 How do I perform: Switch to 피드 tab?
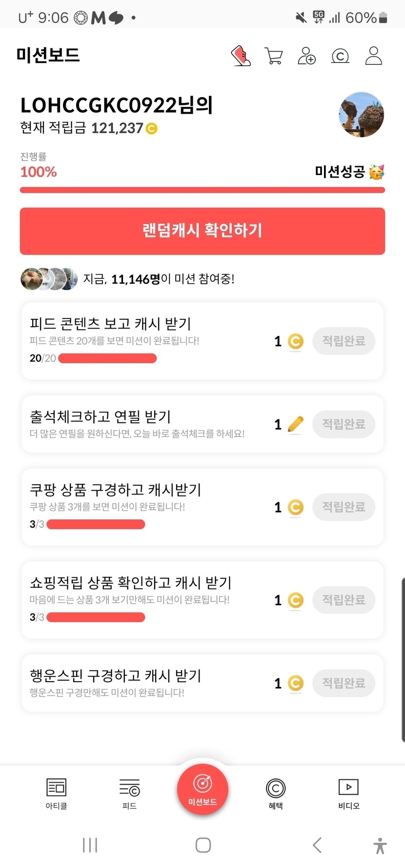pos(129,793)
